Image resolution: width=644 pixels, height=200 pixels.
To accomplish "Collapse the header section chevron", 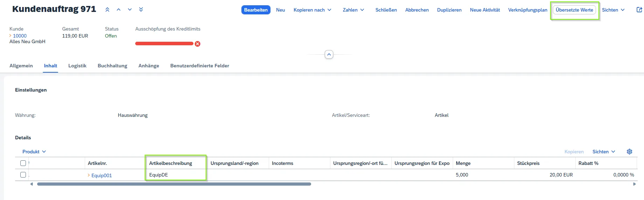I will click(x=329, y=55).
